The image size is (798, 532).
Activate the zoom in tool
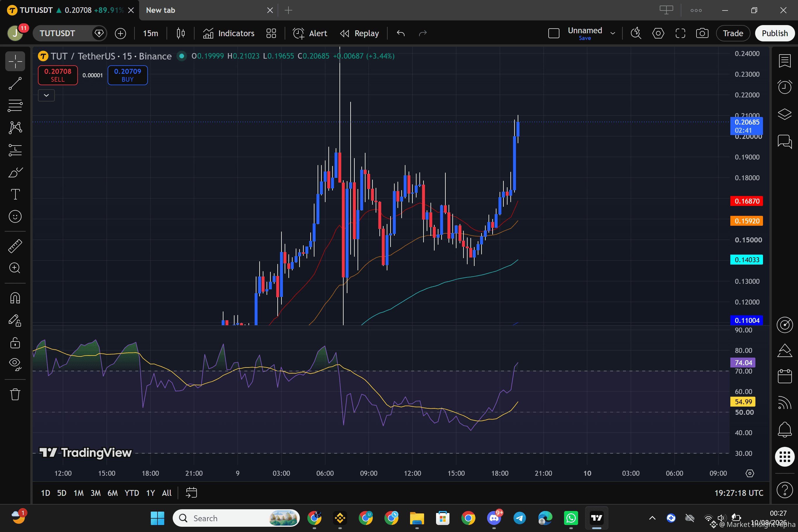pyautogui.click(x=15, y=268)
